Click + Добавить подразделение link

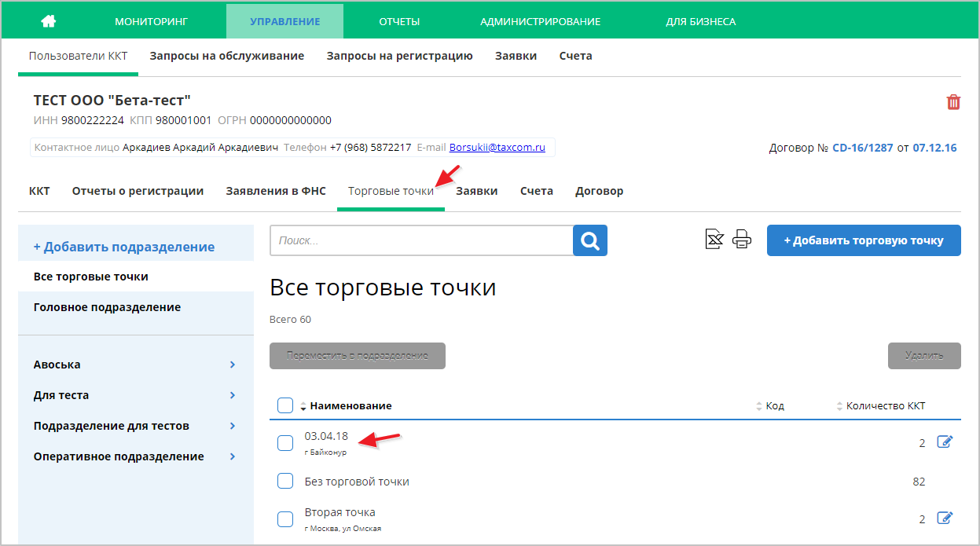tap(124, 247)
